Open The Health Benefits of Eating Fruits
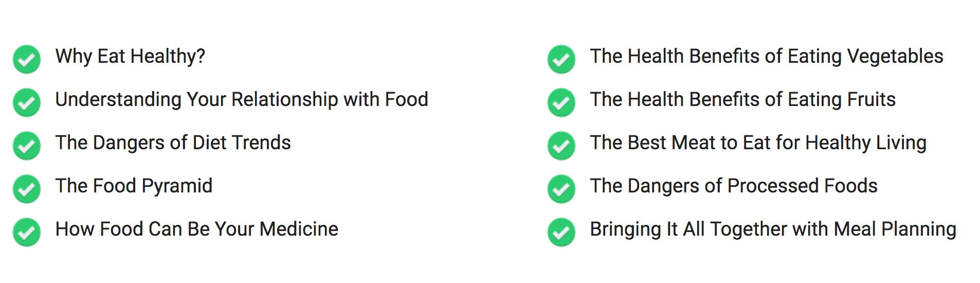This screenshot has height=283, width=980. click(743, 99)
